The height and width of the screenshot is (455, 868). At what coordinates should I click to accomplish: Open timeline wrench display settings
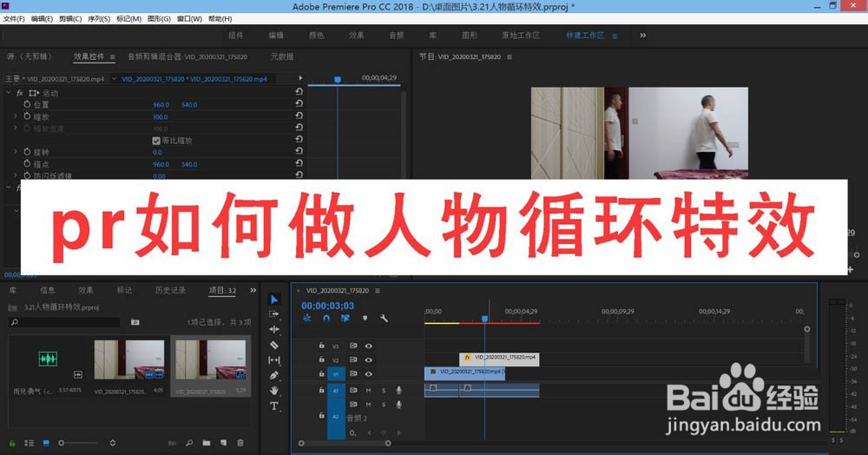(x=384, y=319)
